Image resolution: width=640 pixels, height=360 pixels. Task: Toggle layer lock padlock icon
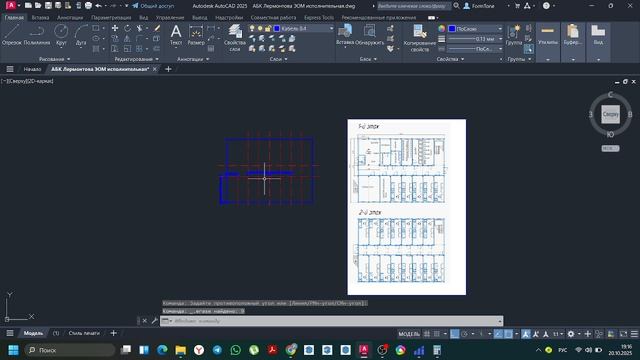pos(268,28)
